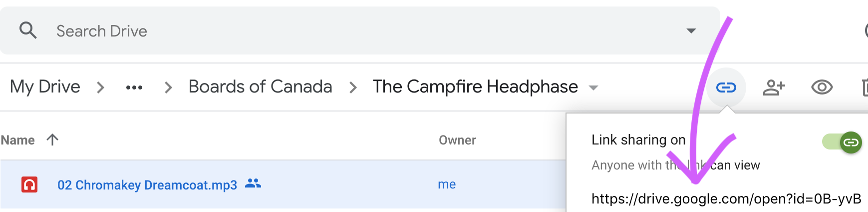Sort files by Name column header

tap(18, 140)
